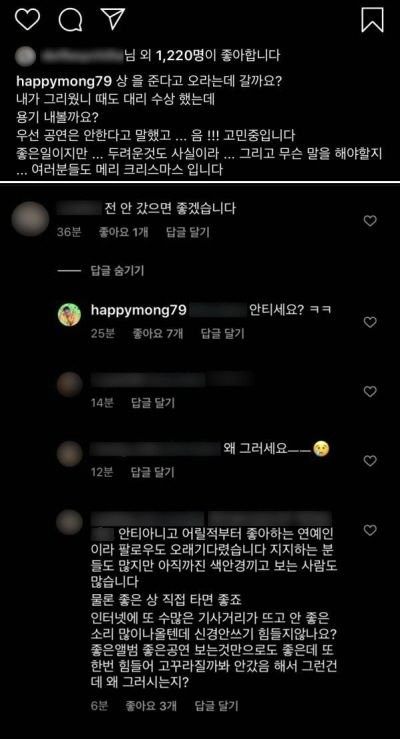Like the '전 안 갔으면 좋겠습니다' comment

point(370,221)
